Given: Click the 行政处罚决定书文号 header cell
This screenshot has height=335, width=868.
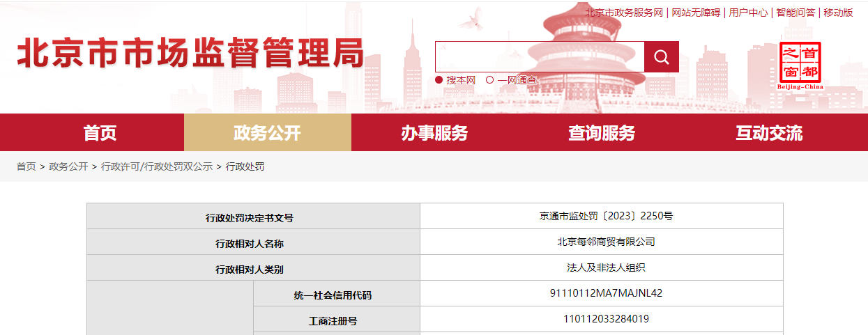Looking at the screenshot, I should [254, 217].
